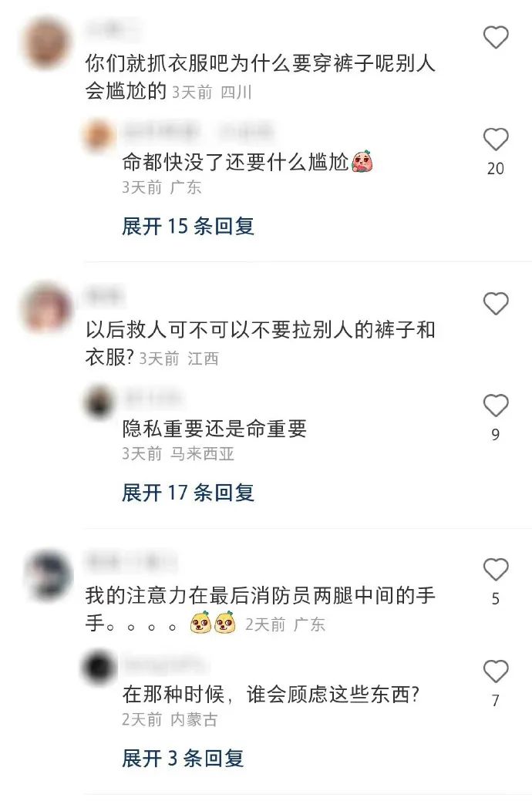Like the Malaysia reply with 9 likes

(x=496, y=405)
